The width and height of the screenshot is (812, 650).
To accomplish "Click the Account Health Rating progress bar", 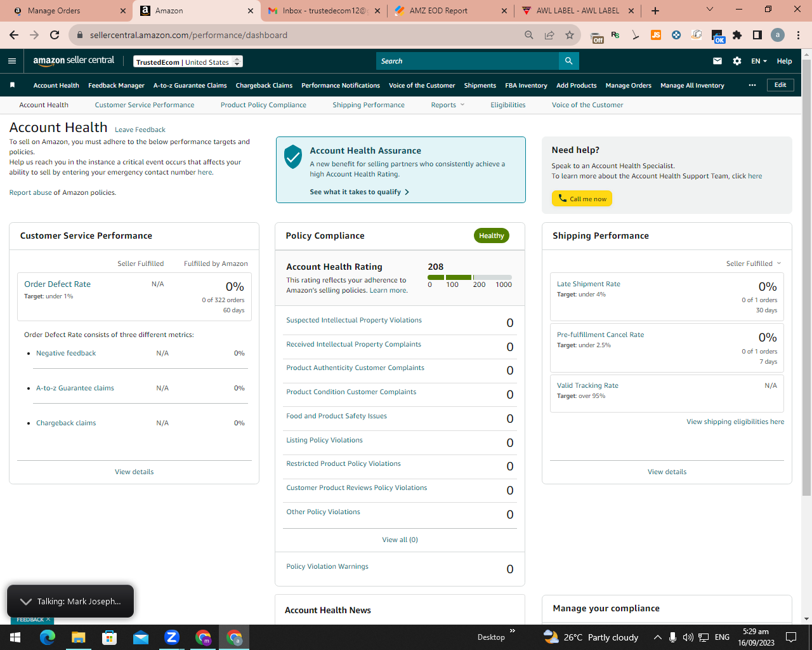I will pyautogui.click(x=469, y=277).
